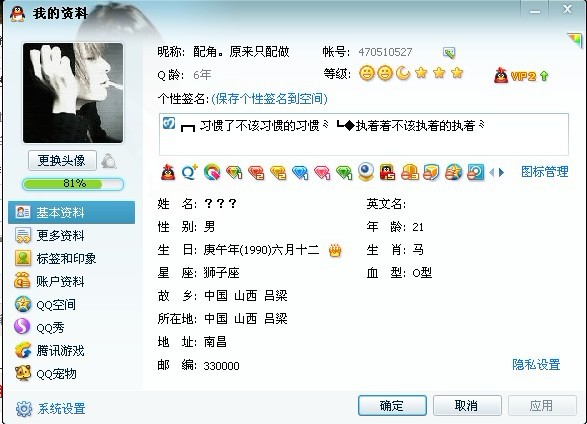Confirm with the 确定 button
587x424 pixels.
click(x=392, y=405)
